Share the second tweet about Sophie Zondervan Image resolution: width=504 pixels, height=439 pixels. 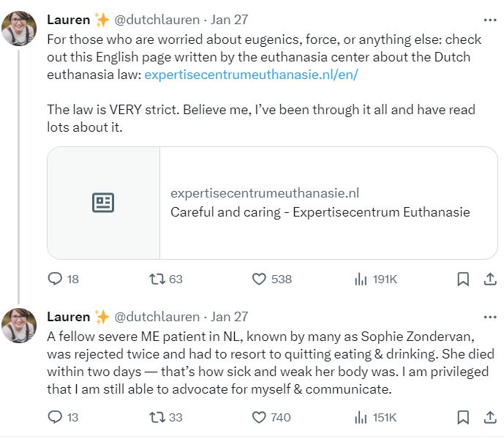[x=490, y=418]
